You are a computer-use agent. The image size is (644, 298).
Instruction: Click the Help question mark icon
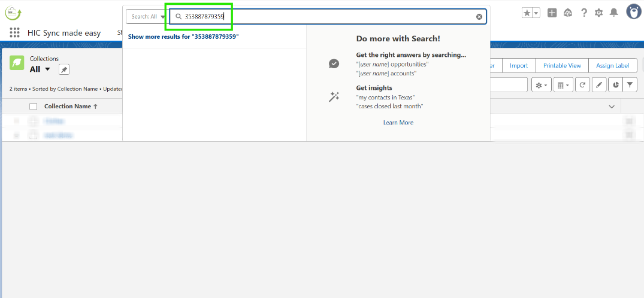coord(584,13)
